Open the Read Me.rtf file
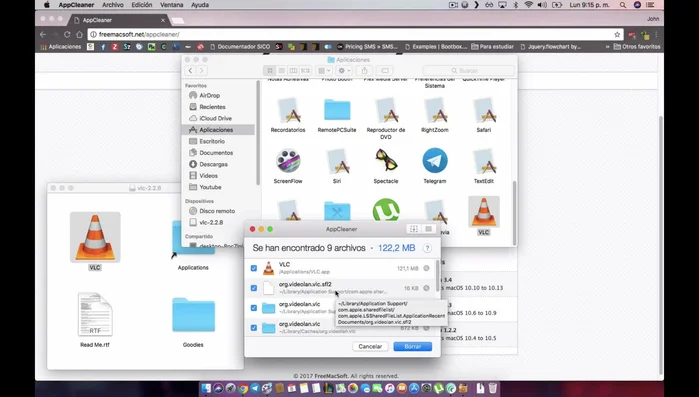Image resolution: width=699 pixels, height=397 pixels. coord(95,315)
